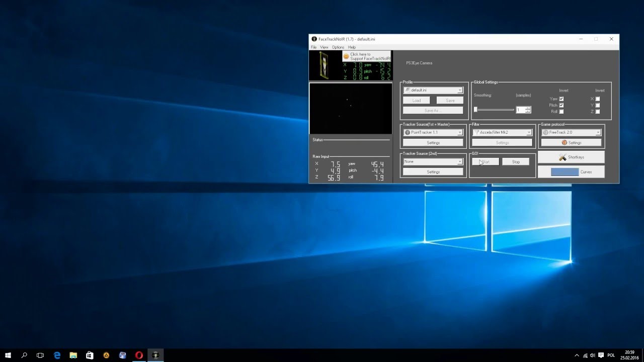The width and height of the screenshot is (644, 362).
Task: Click the PS3Eye Camera label
Action: (419, 63)
